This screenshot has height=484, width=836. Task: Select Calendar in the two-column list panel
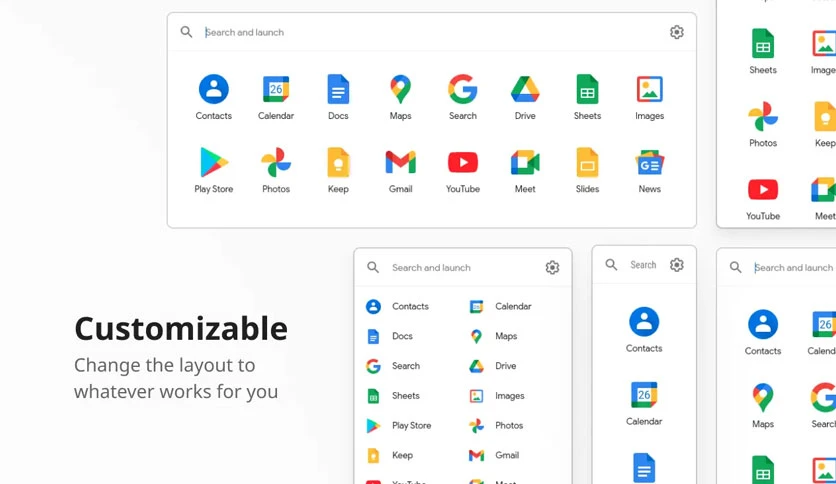point(501,306)
